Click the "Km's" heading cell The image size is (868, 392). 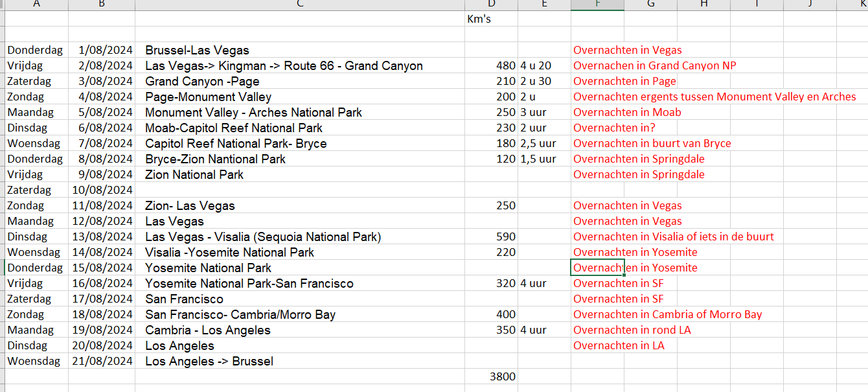tap(479, 19)
